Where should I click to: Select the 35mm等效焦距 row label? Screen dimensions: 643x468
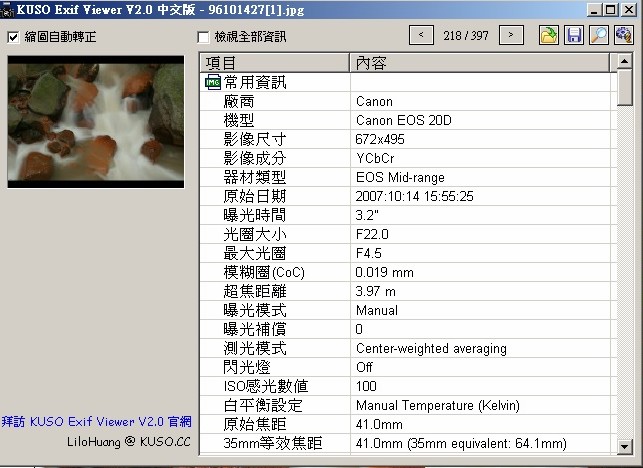[x=273, y=443]
